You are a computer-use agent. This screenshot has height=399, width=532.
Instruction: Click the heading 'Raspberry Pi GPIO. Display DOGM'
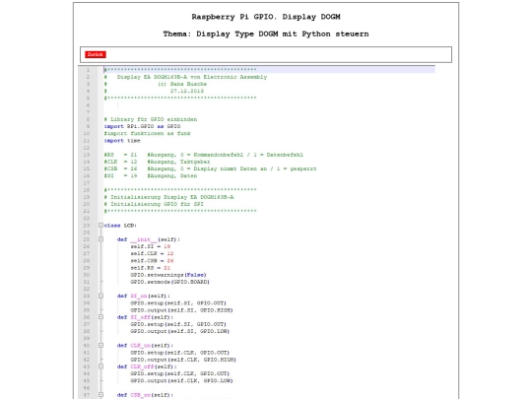[x=266, y=17]
